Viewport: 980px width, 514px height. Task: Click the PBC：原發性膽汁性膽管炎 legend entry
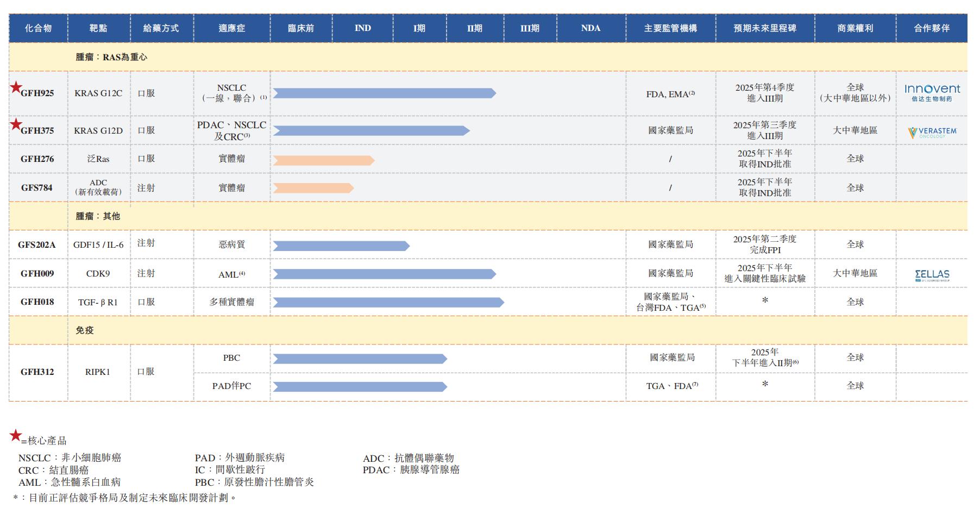tap(254, 482)
